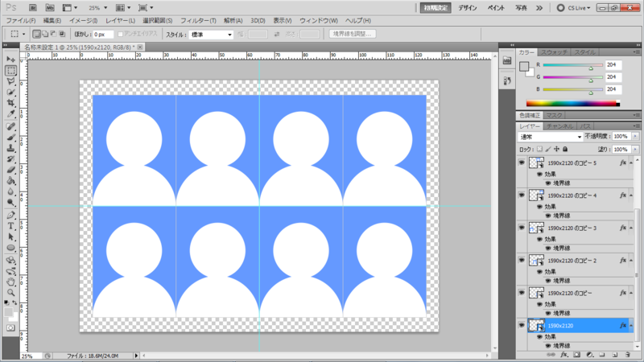Toggle lock transparent pixels
Image resolution: width=644 pixels, height=362 pixels.
tap(539, 149)
